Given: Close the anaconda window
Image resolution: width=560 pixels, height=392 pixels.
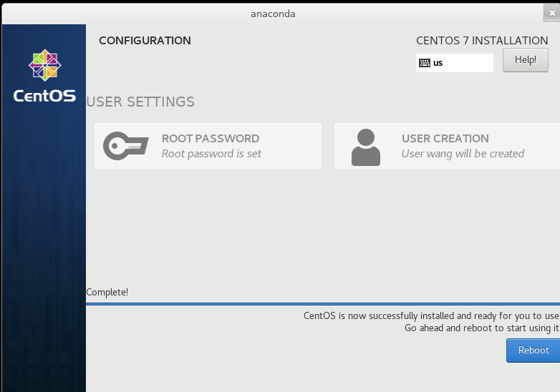Looking at the screenshot, I should click(552, 13).
